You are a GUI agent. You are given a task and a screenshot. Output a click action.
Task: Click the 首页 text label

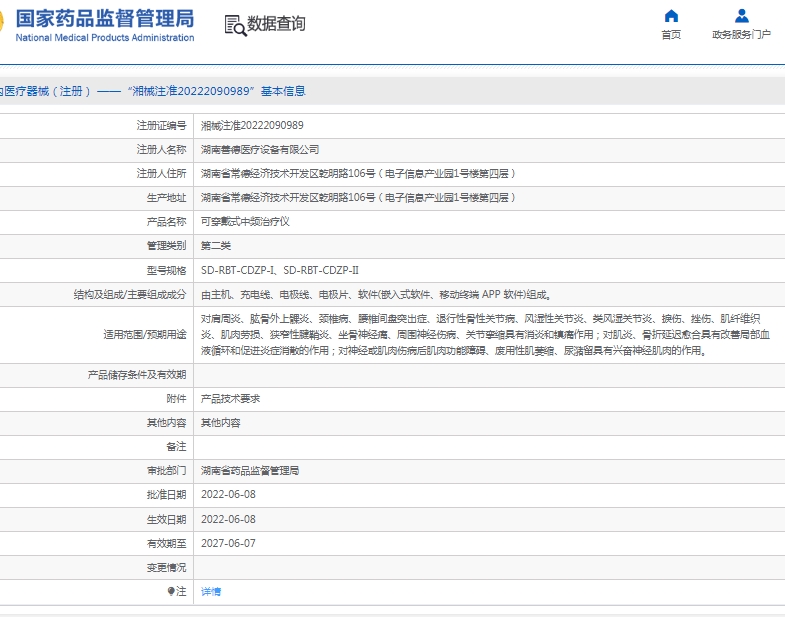pyautogui.click(x=671, y=35)
